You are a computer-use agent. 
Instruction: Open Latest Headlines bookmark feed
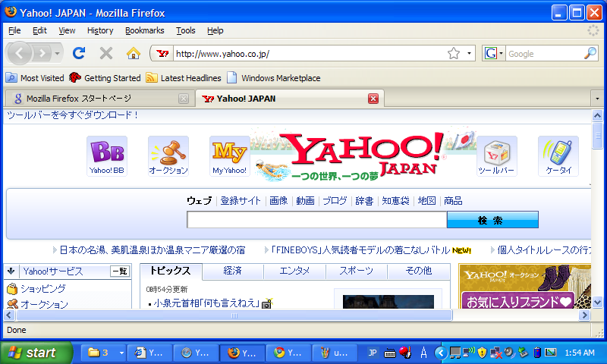coord(184,78)
